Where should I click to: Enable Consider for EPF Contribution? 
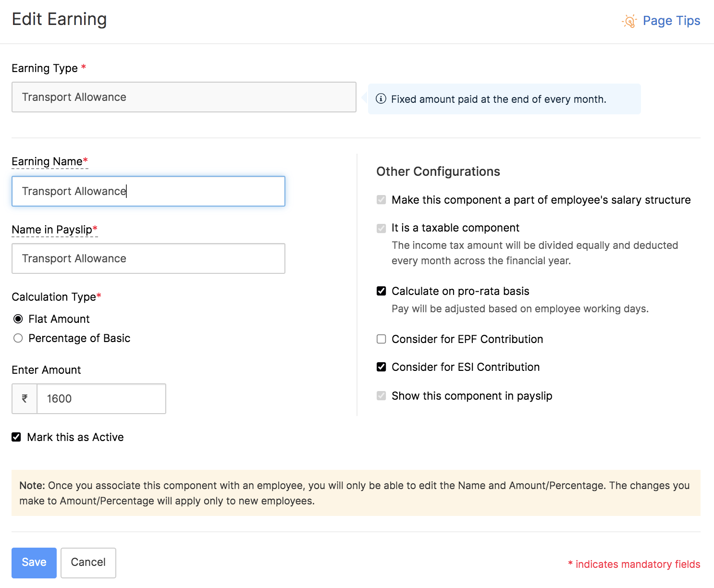tap(381, 339)
